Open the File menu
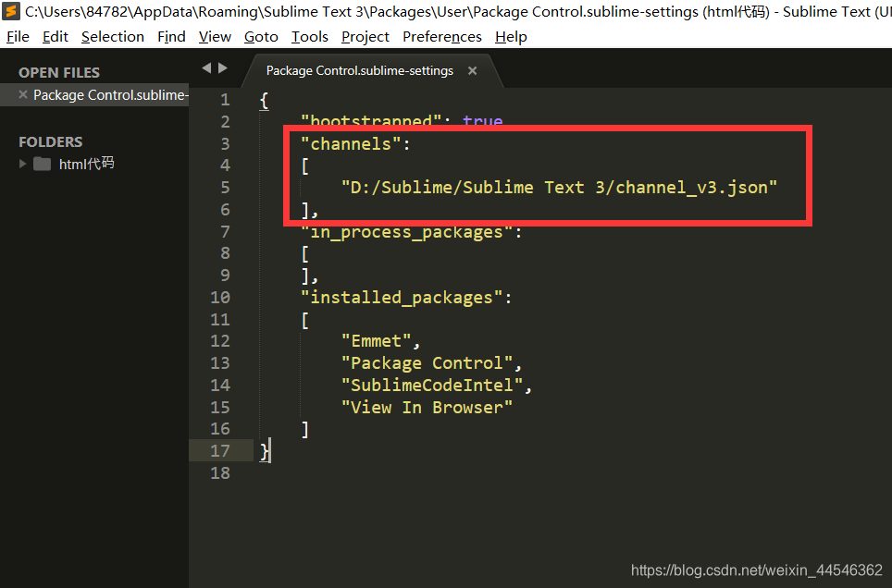This screenshot has height=588, width=892. [18, 37]
